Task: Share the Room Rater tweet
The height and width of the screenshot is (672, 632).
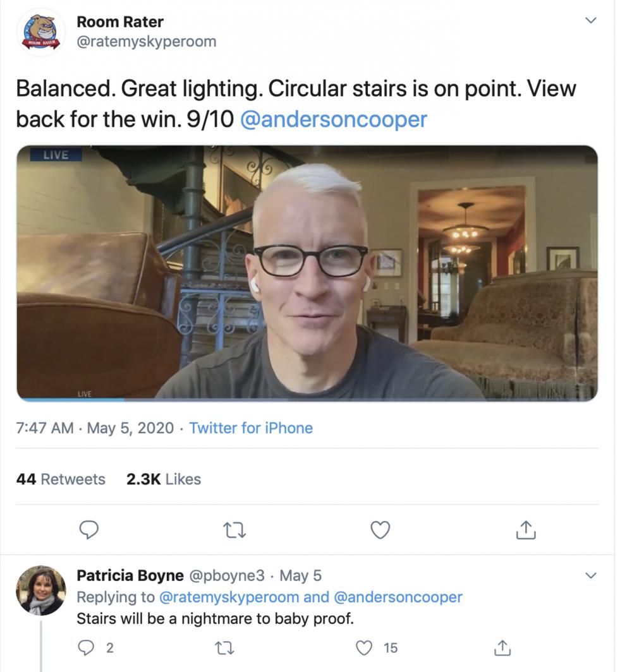Action: [525, 531]
